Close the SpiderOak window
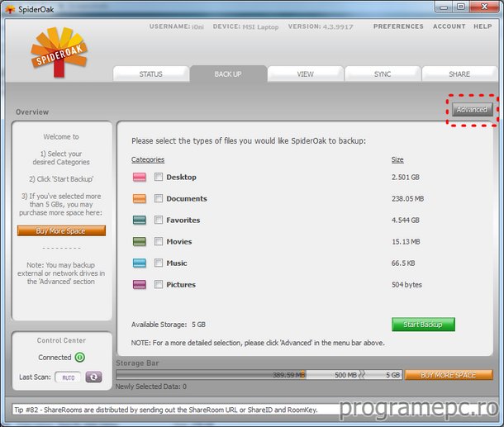Screen dimensions: 504x427 [x=484, y=7]
